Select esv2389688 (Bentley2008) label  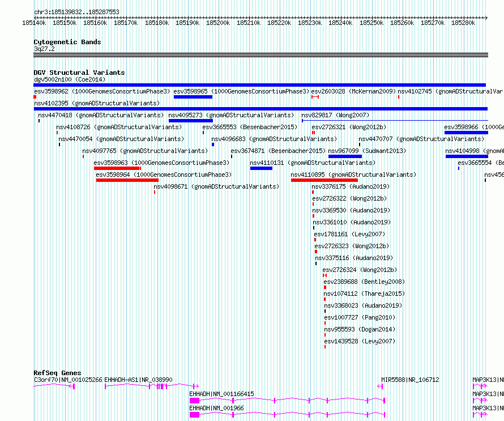click(x=364, y=282)
